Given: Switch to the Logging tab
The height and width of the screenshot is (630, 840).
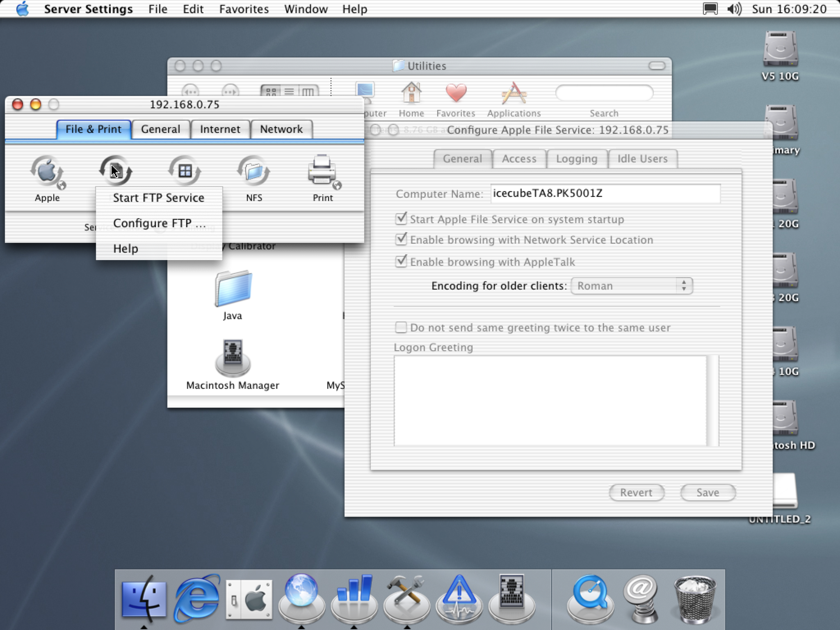Looking at the screenshot, I should pyautogui.click(x=577, y=159).
